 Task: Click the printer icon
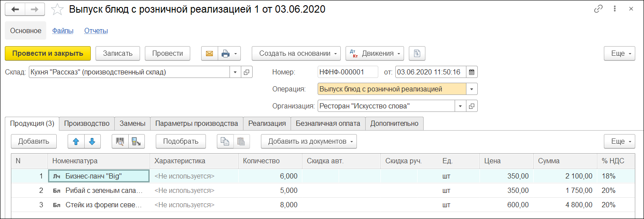tap(226, 54)
